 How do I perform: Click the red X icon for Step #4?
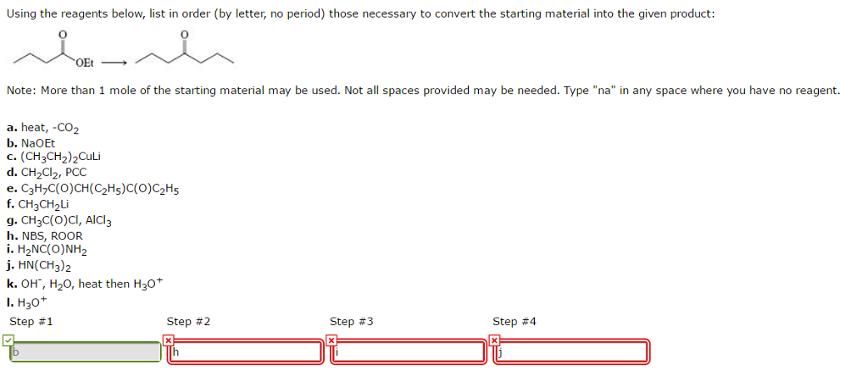tap(495, 340)
